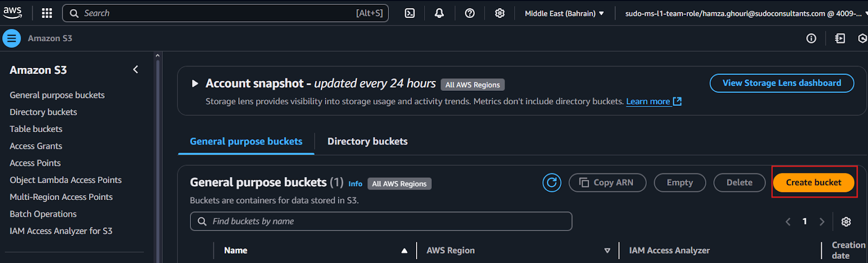The width and height of the screenshot is (868, 263).
Task: Open General purpose buckets in sidebar
Action: (57, 95)
